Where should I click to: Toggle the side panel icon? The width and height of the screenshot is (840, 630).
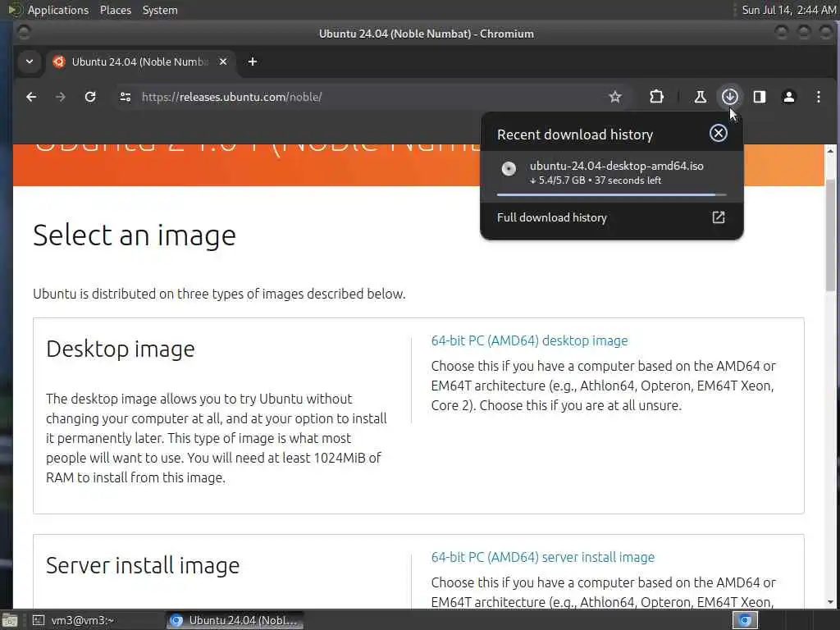coord(760,97)
